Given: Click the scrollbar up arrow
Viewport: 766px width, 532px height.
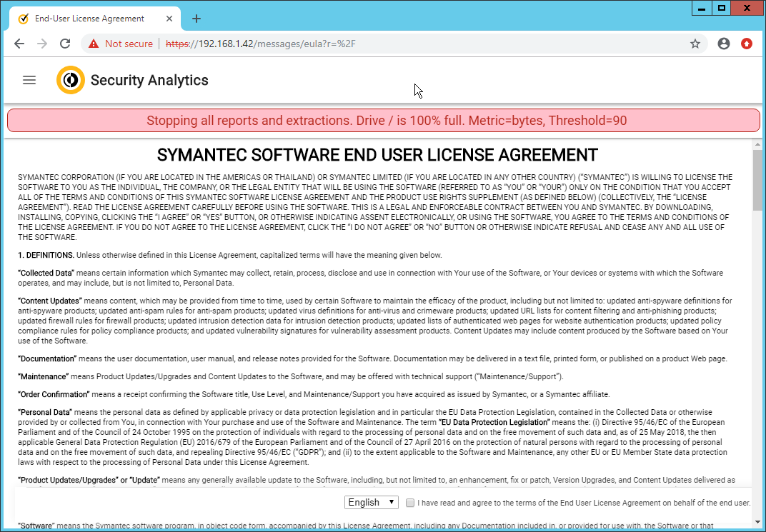Looking at the screenshot, I should coord(757,144).
